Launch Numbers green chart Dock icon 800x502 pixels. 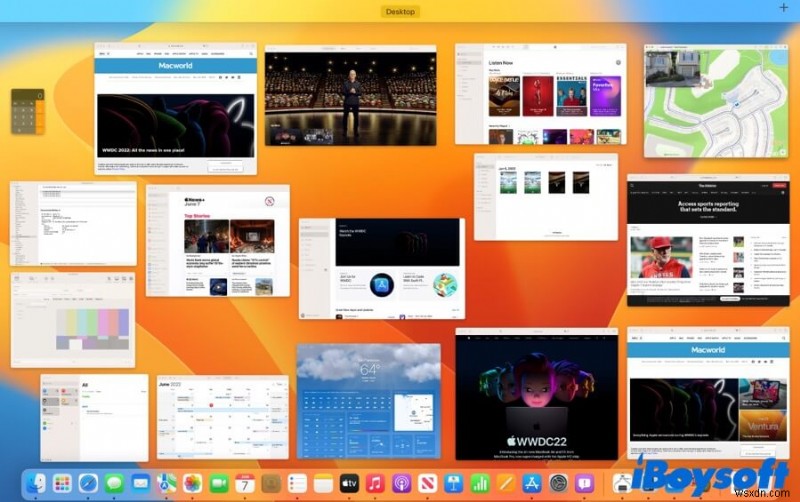pyautogui.click(x=480, y=483)
